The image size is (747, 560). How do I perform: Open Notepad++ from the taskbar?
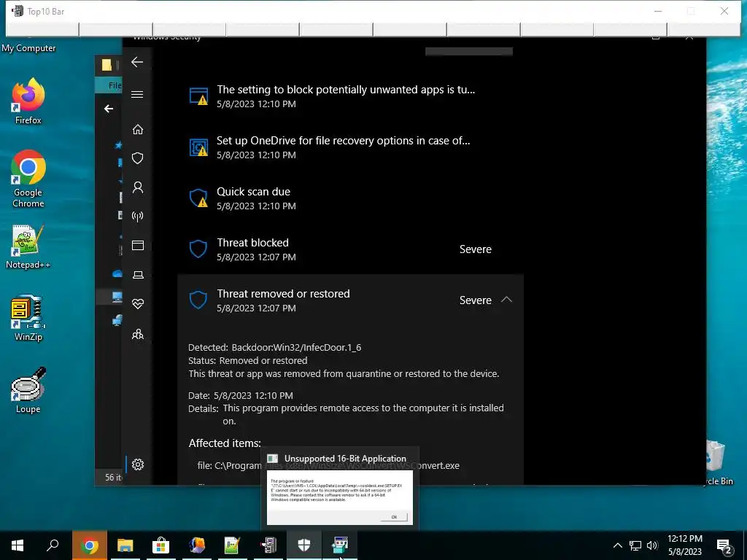[233, 545]
